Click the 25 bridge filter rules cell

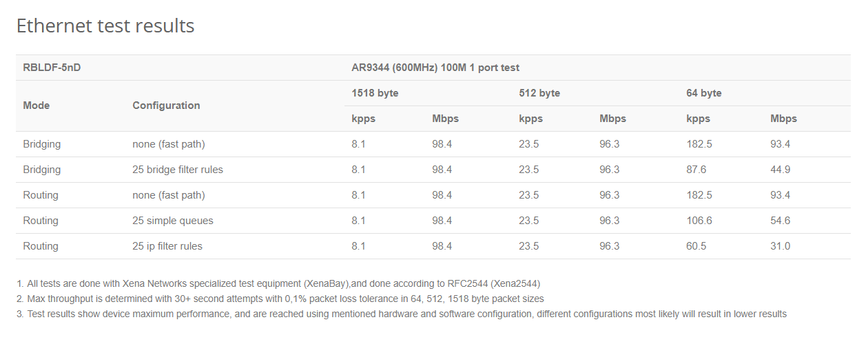178,170
